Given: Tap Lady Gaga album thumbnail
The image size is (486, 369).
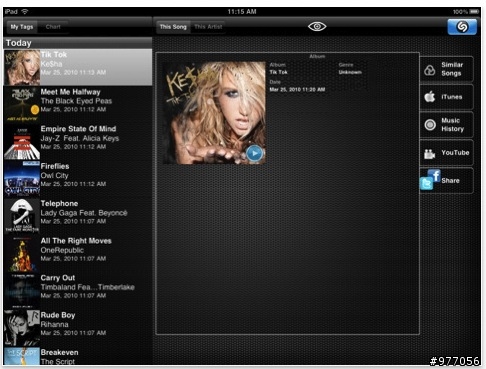Looking at the screenshot, I should click(x=22, y=216).
